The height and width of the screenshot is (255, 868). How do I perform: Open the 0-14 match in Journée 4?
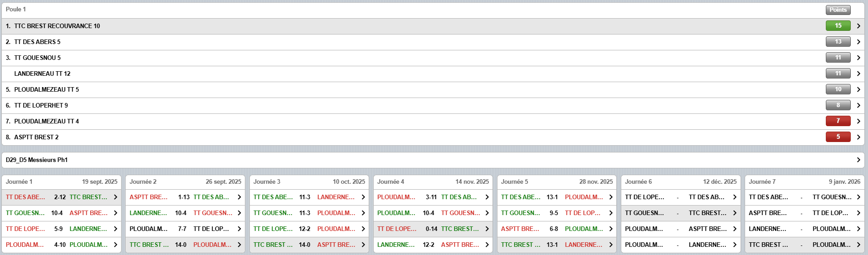point(431,229)
